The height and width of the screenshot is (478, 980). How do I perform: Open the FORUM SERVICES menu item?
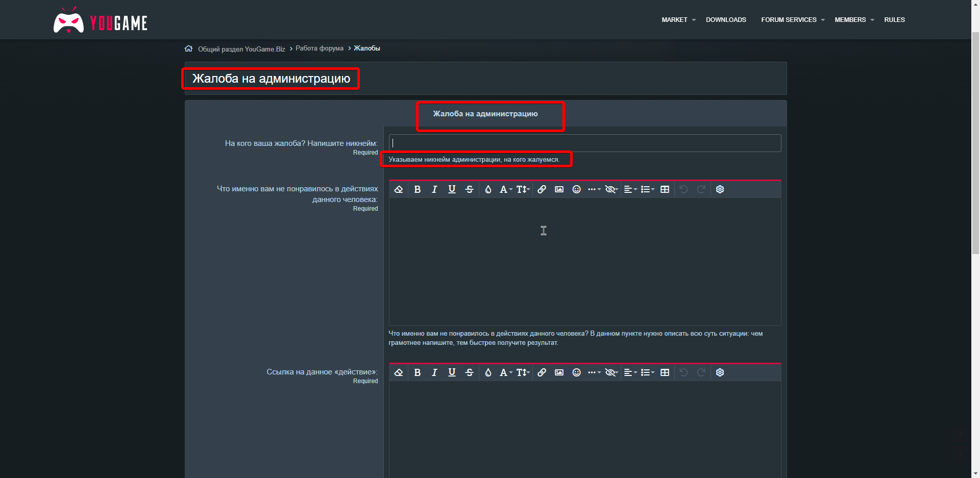point(789,20)
